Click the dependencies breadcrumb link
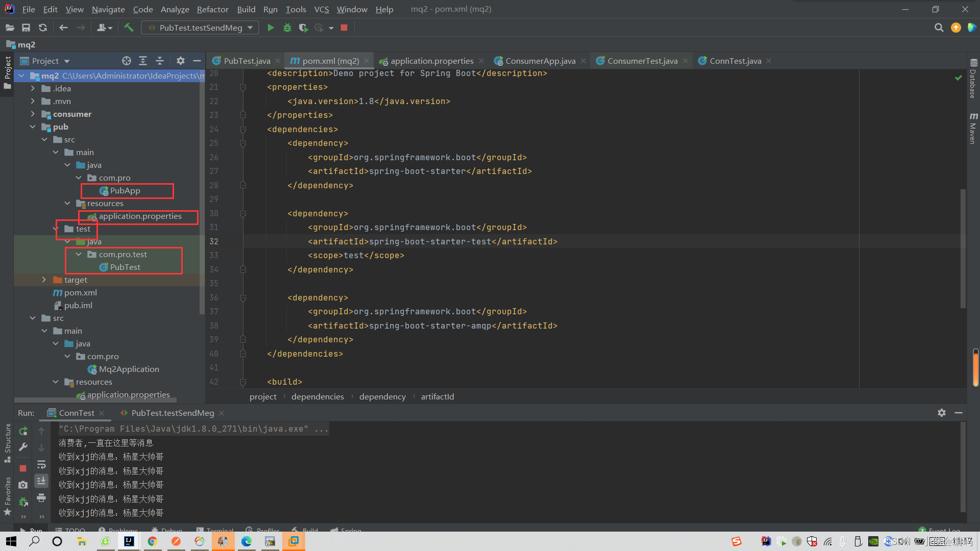980x551 pixels. coord(317,396)
